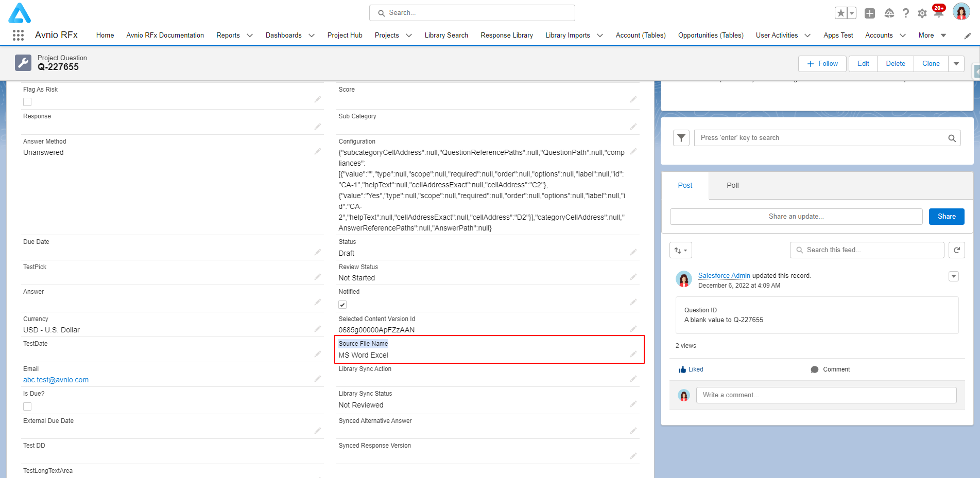Open the Salesforce Help question mark icon
The width and height of the screenshot is (980, 478).
click(x=906, y=13)
